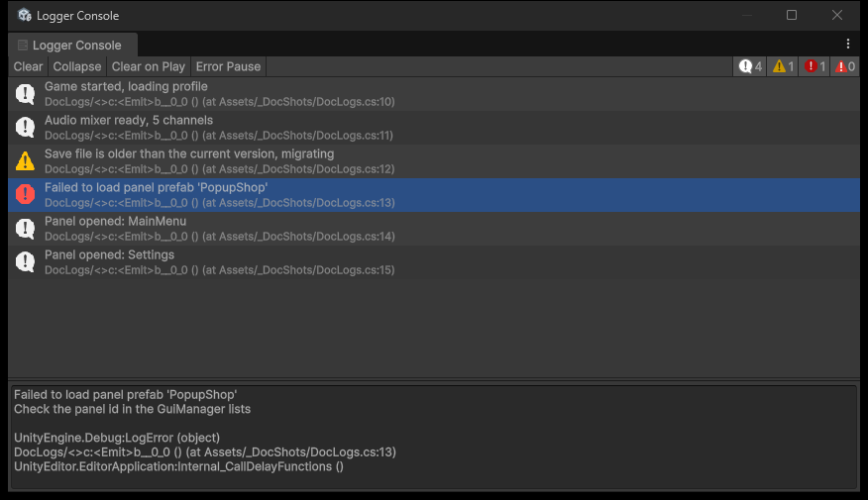
Task: Click DocLogs.cs:14 stack trace line
Action: pos(220,237)
